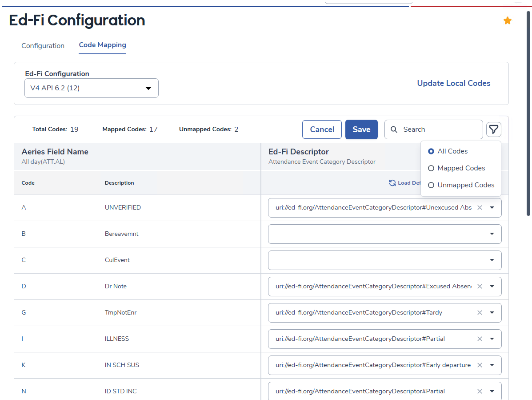Click the Mapped Codes: 17 counter

coord(130,129)
